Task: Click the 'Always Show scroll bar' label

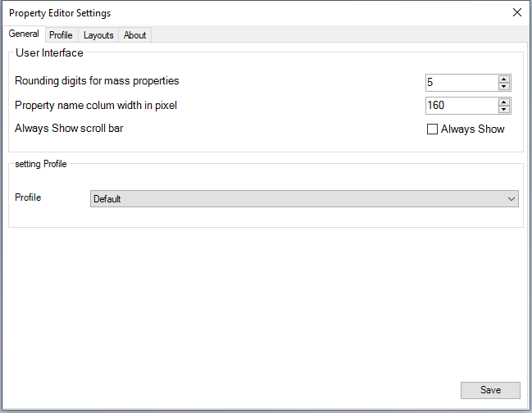Action: tap(69, 129)
